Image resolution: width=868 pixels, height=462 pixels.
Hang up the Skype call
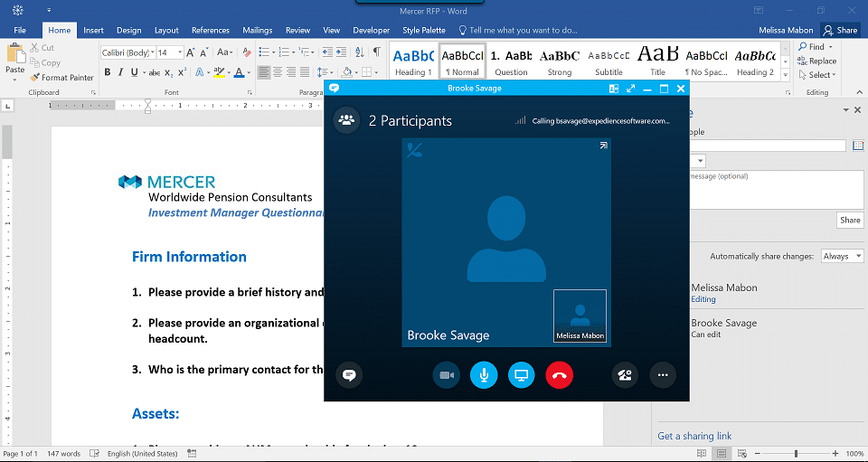(559, 375)
